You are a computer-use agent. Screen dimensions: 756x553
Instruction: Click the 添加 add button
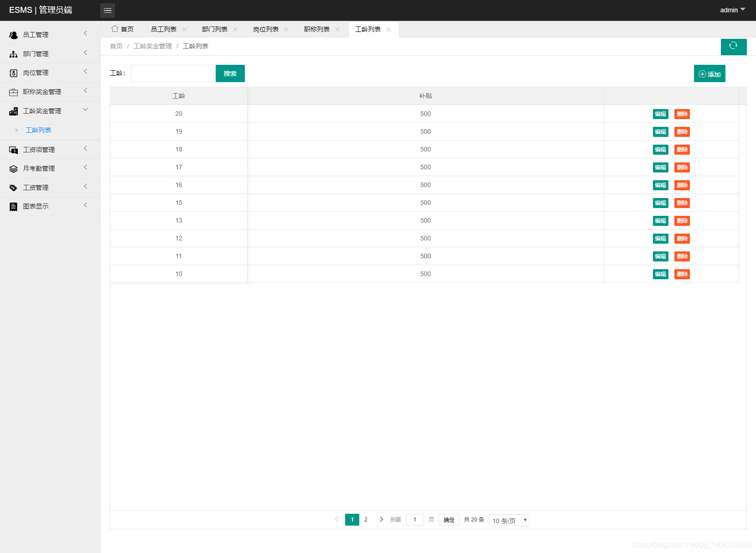[x=709, y=74]
